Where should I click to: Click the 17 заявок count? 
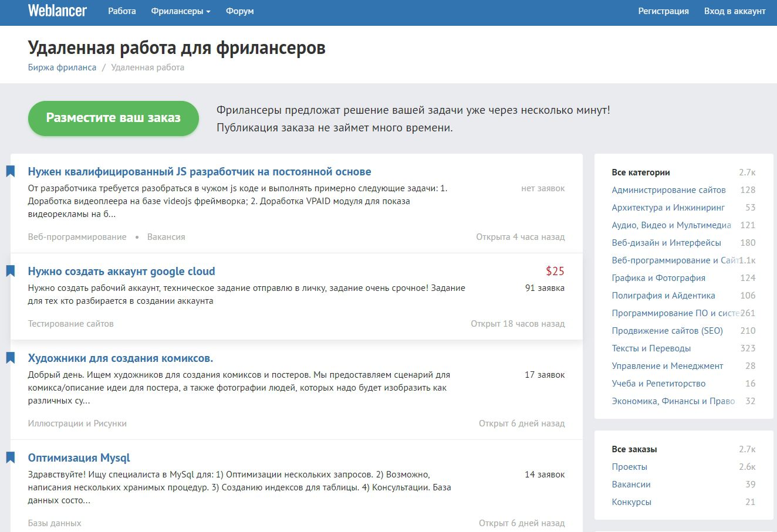pyautogui.click(x=545, y=375)
